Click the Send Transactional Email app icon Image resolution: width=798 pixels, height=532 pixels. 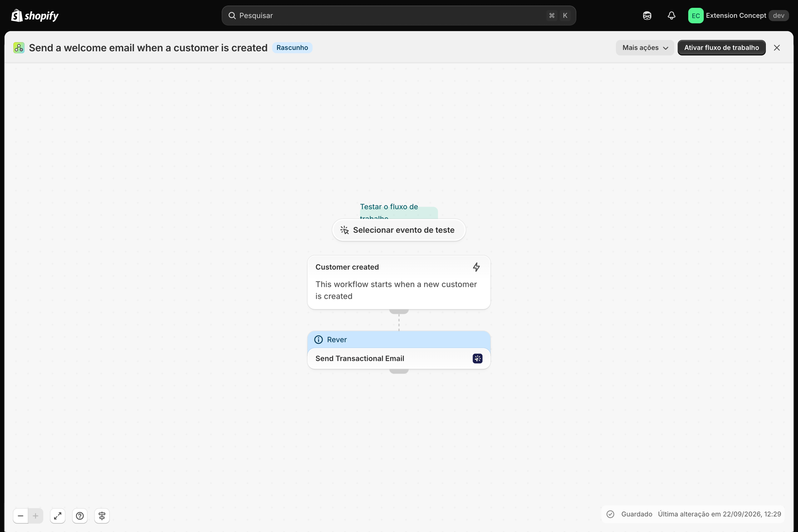pyautogui.click(x=478, y=359)
